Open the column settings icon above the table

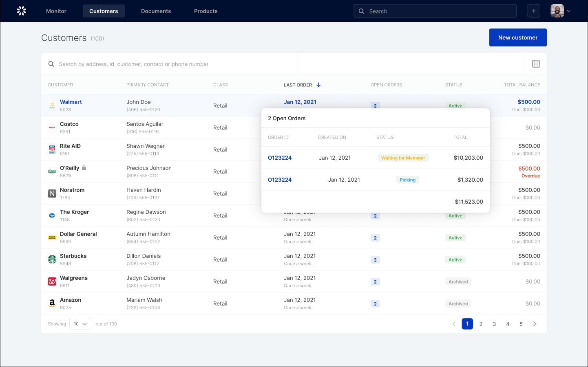click(x=536, y=64)
